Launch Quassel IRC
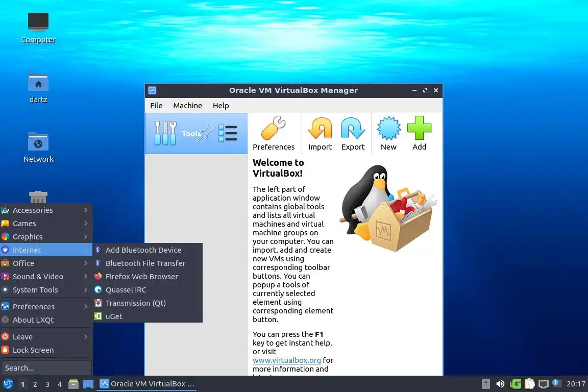 pyautogui.click(x=148, y=289)
